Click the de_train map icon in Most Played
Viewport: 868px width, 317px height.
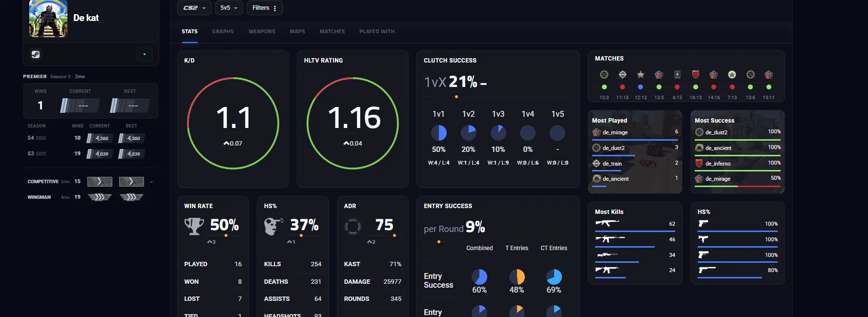(x=596, y=164)
